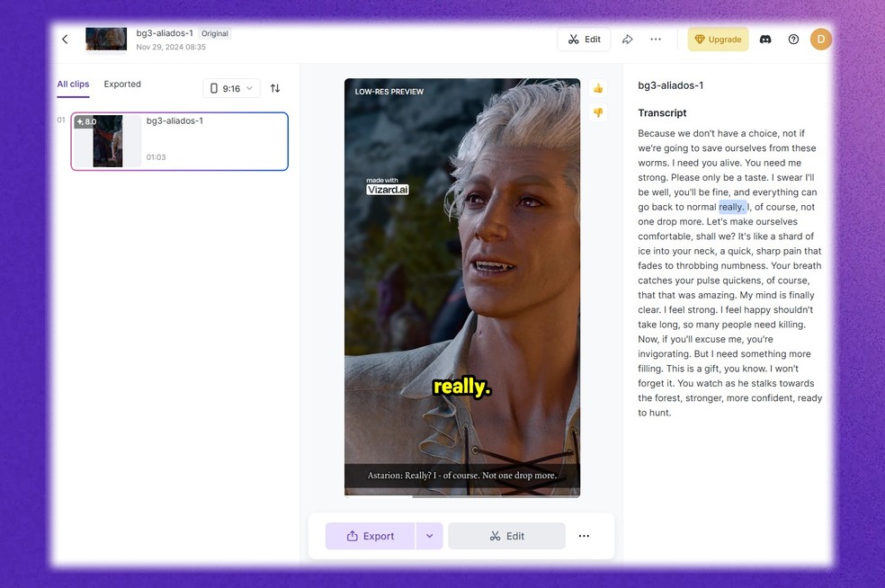Click the project name "bg3-aliados-1" in header
This screenshot has height=588, width=885.
(165, 33)
